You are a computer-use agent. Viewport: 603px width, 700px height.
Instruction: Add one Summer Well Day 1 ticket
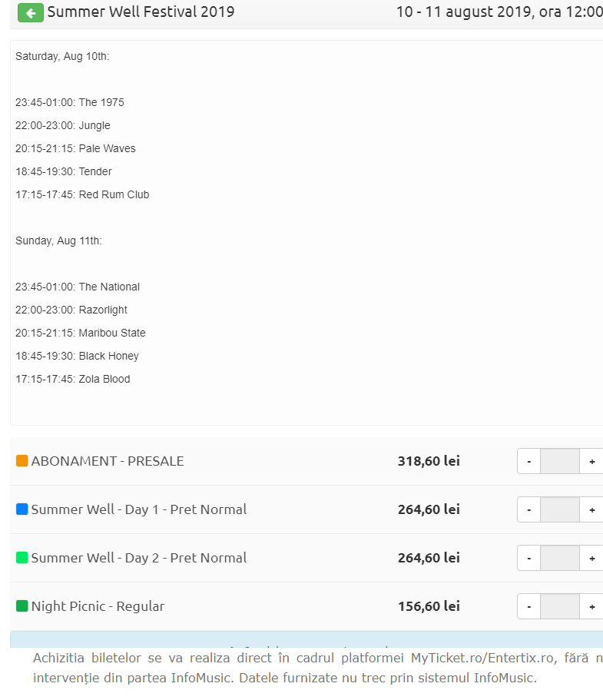point(591,509)
